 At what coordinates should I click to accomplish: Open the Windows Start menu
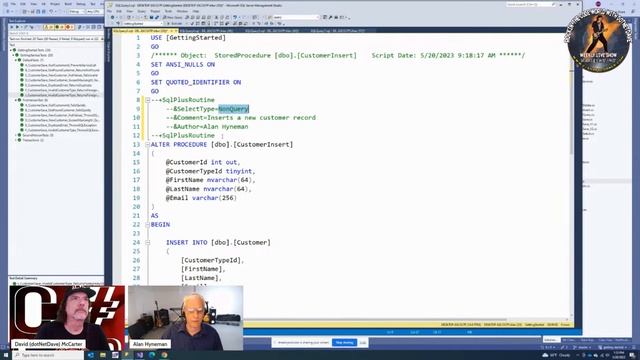coord(5,356)
